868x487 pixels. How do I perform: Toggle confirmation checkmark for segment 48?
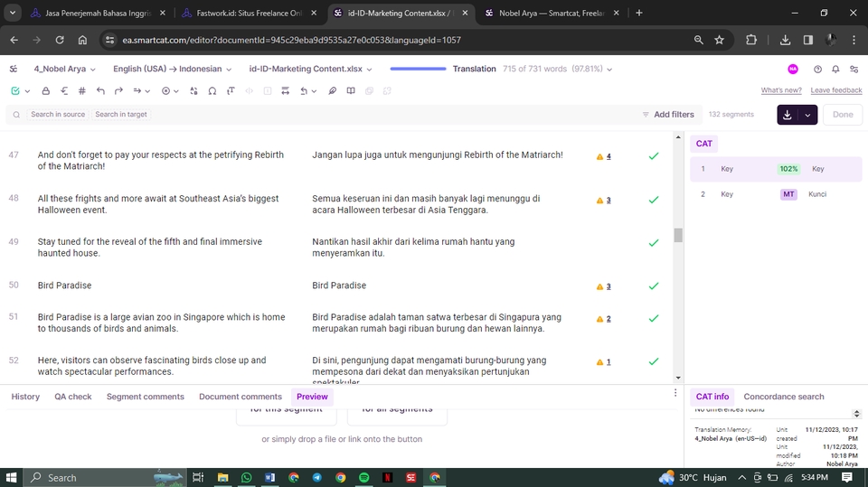point(654,200)
